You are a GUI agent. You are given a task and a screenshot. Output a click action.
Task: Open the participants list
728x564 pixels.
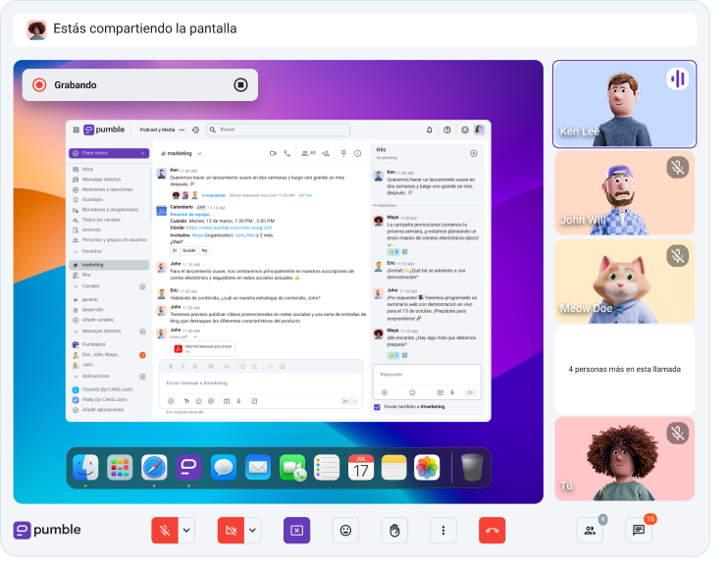590,530
